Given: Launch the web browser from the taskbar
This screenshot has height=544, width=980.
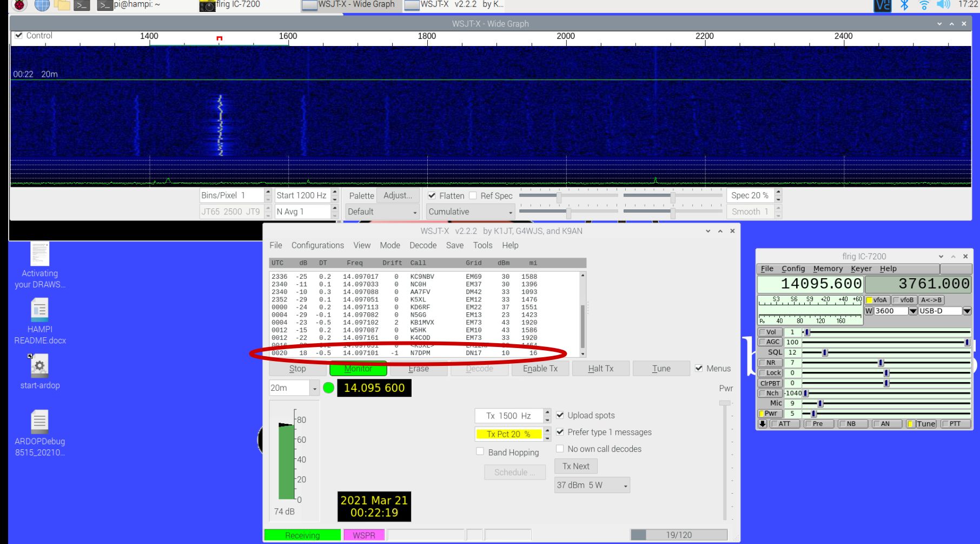Looking at the screenshot, I should coord(42,5).
